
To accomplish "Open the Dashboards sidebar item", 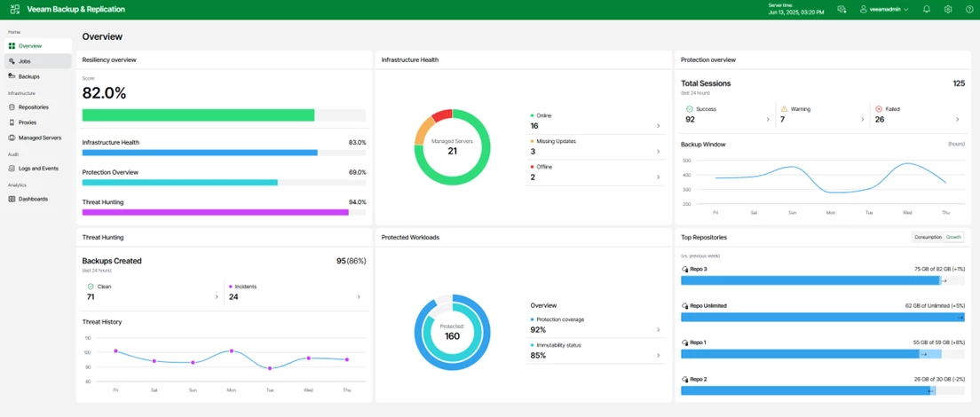I will point(37,199).
